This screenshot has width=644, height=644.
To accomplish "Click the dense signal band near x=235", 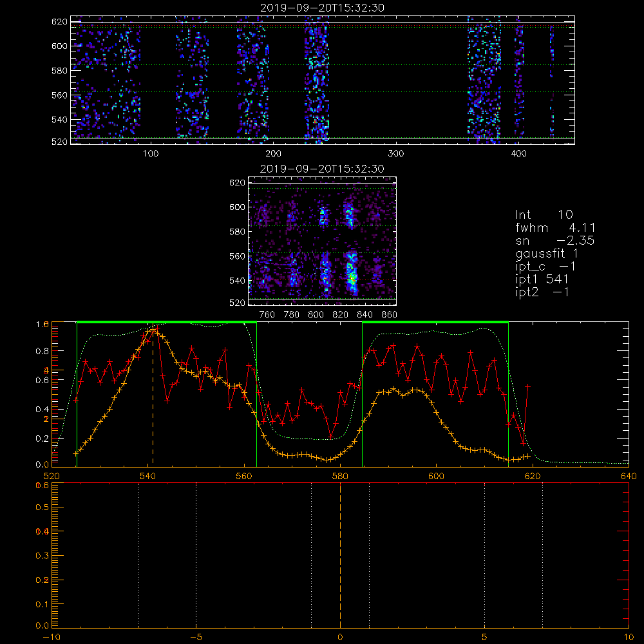I will click(x=316, y=80).
